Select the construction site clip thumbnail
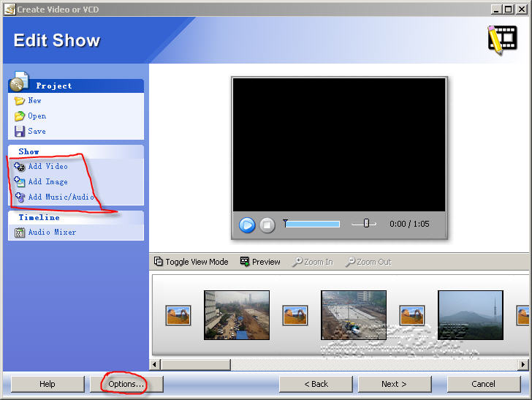This screenshot has width=532, height=400. [x=354, y=315]
